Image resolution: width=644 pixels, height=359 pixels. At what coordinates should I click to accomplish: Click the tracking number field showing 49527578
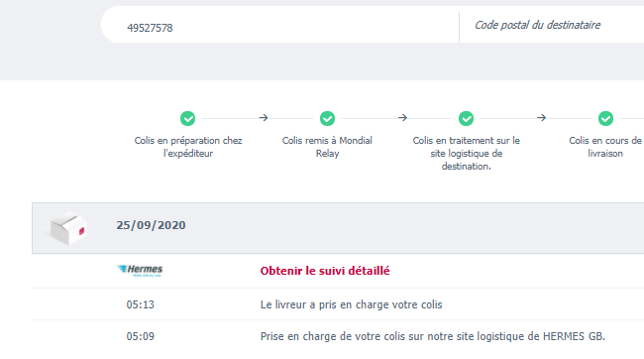pos(280,27)
